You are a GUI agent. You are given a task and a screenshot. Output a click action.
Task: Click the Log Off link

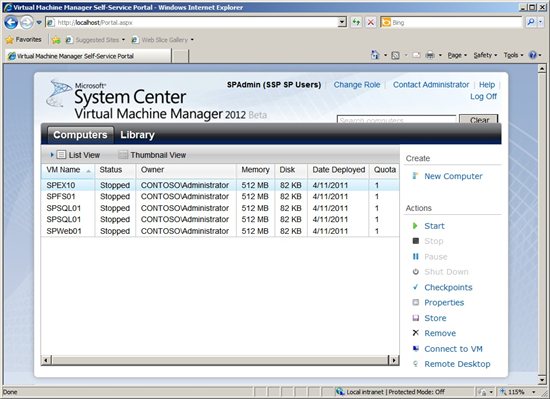coord(483,96)
